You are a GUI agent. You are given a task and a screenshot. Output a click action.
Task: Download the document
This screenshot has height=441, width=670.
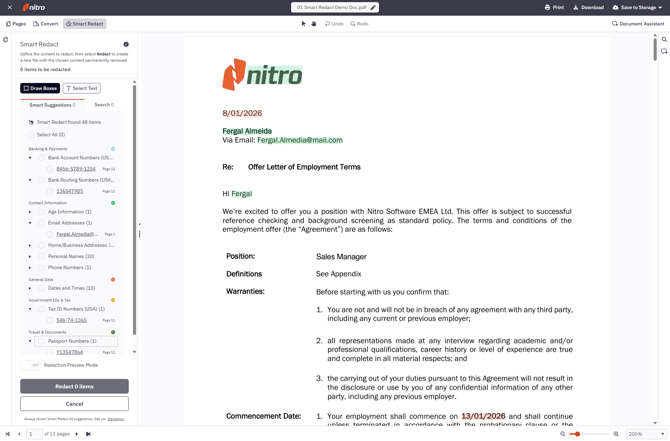pos(588,7)
